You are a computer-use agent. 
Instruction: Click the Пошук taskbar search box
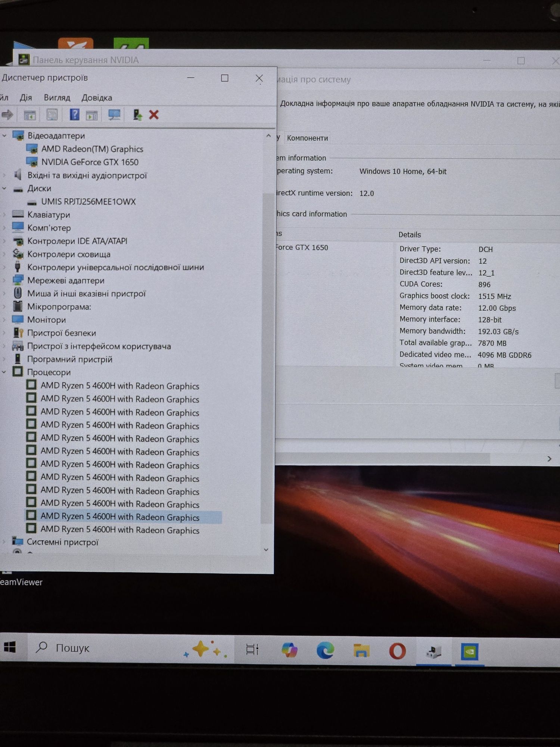131,648
